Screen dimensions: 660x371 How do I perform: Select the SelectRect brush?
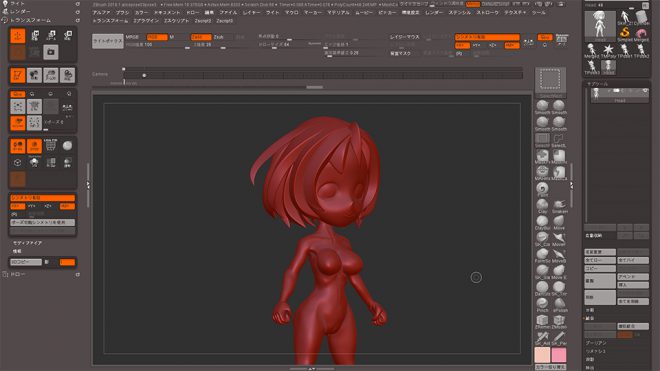542,139
